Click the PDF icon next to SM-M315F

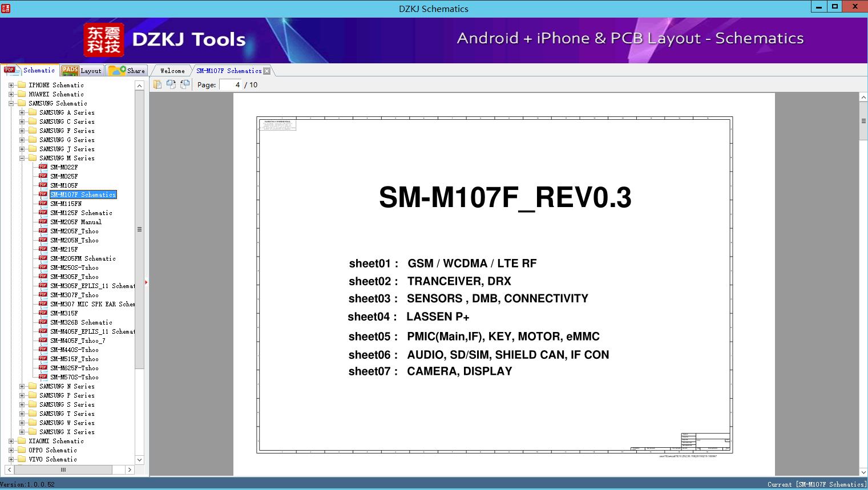coord(43,313)
